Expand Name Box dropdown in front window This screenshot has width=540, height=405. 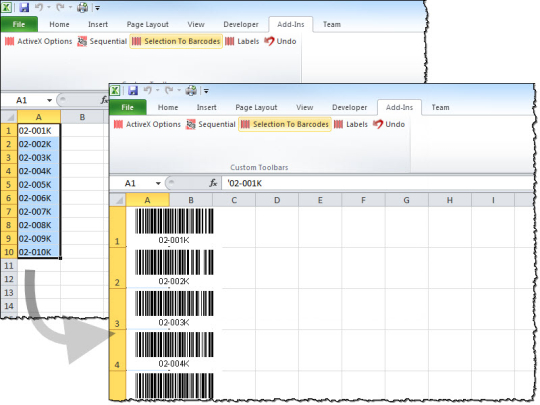pyautogui.click(x=158, y=183)
